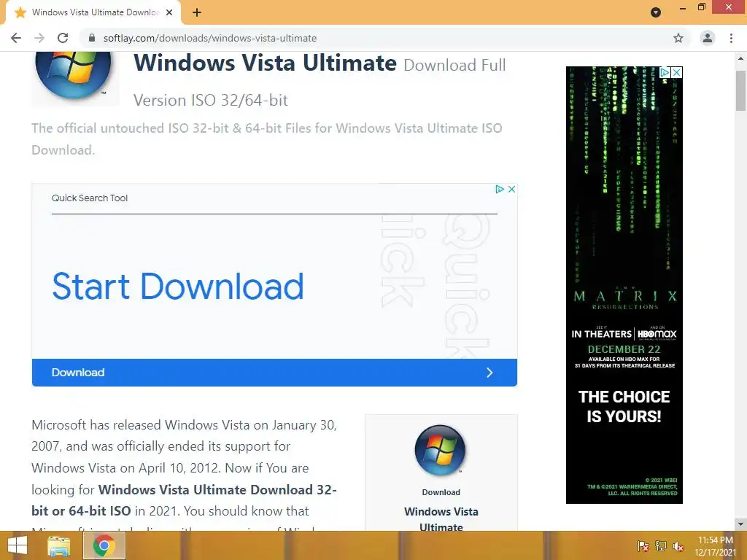Click the AdChoices icon on Quick Search ad
This screenshot has width=747, height=560.
499,189
